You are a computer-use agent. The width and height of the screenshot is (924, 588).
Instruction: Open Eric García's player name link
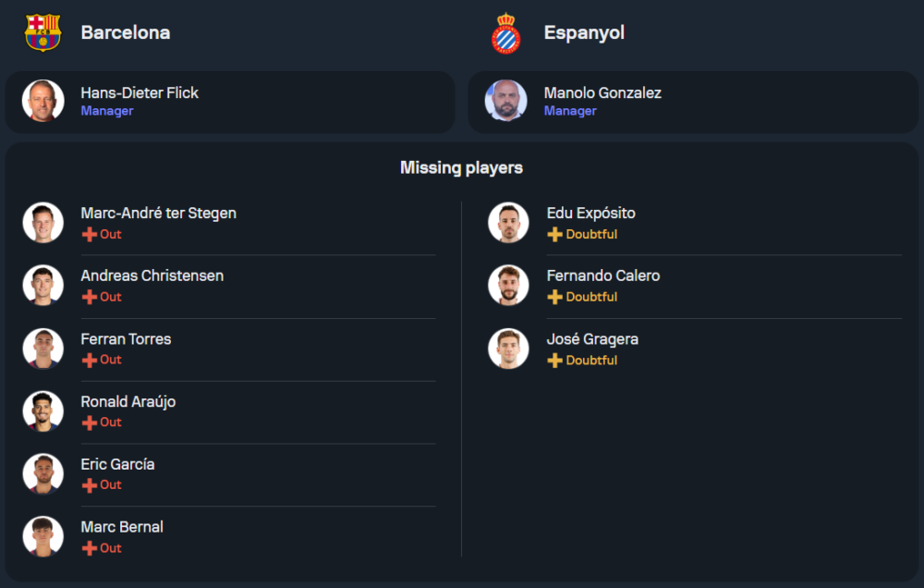tap(117, 464)
